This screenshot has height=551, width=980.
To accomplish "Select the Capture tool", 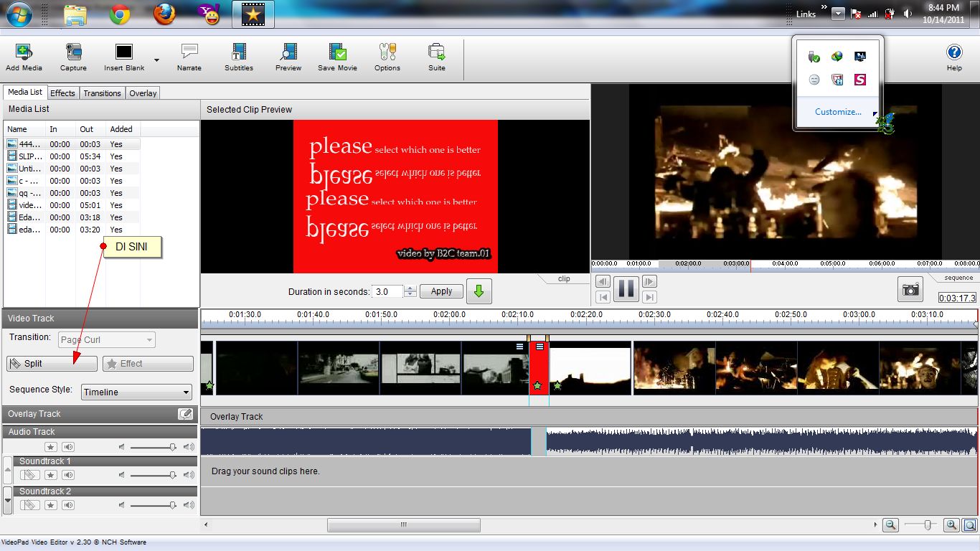I will [x=73, y=57].
